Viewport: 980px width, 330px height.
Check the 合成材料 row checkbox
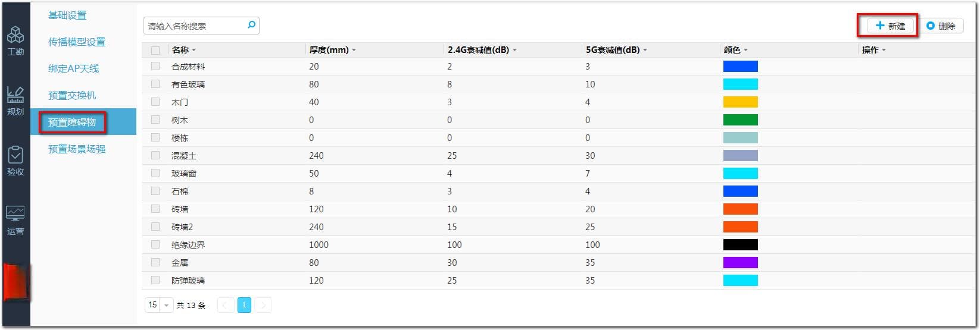[x=155, y=66]
